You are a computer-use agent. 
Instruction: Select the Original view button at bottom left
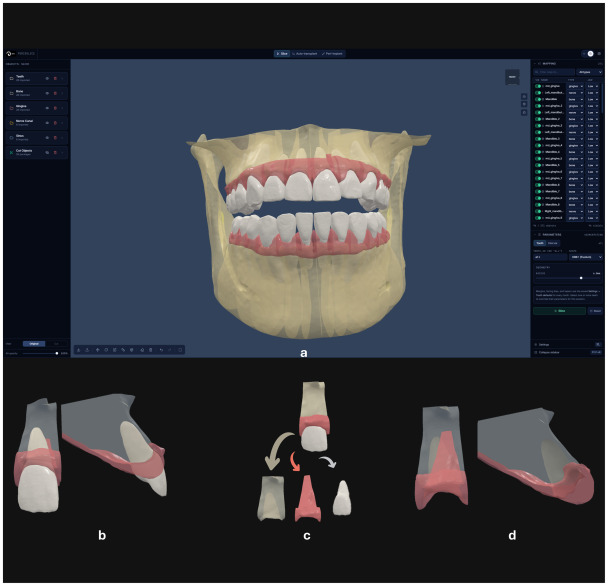[34, 344]
